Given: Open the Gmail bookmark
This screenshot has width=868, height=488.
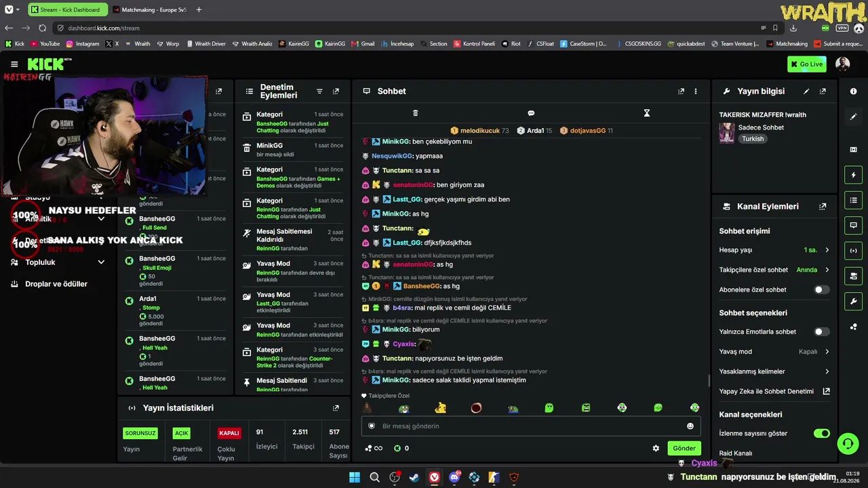Looking at the screenshot, I should point(363,43).
